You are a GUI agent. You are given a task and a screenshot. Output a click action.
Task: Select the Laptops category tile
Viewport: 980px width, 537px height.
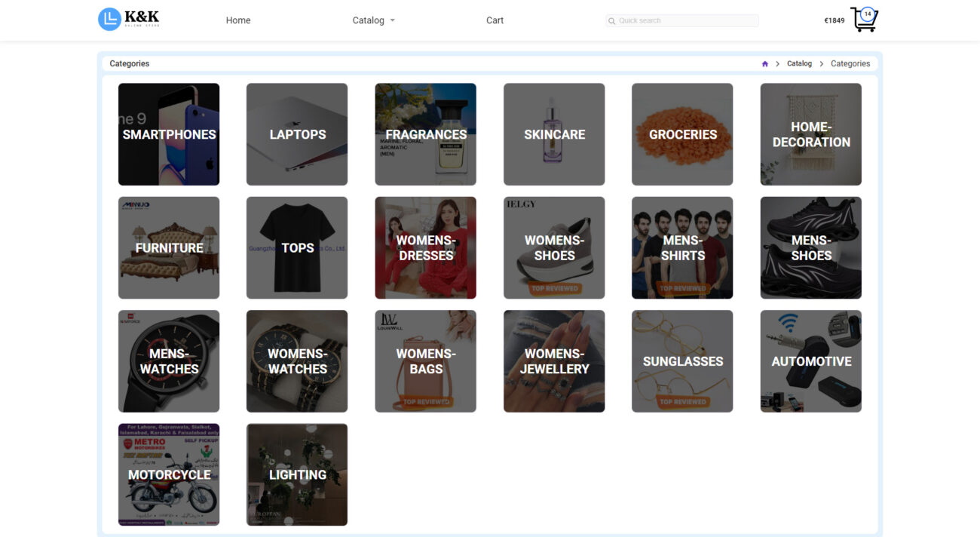coord(297,134)
